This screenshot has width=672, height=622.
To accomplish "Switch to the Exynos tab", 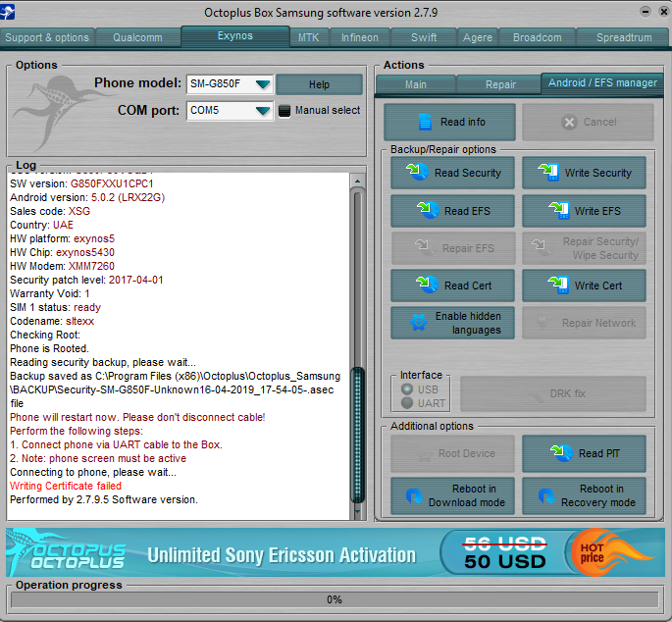I will [x=235, y=36].
